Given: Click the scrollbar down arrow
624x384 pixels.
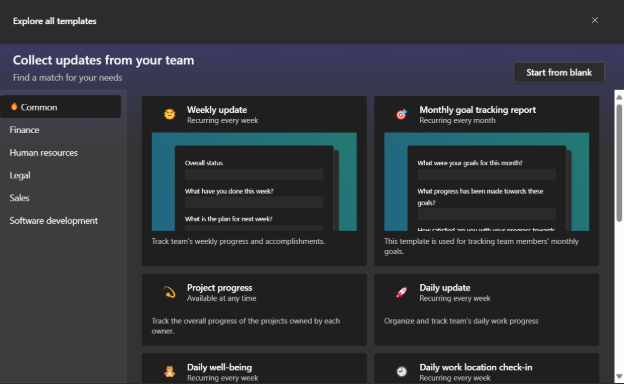Looking at the screenshot, I should pos(619,376).
